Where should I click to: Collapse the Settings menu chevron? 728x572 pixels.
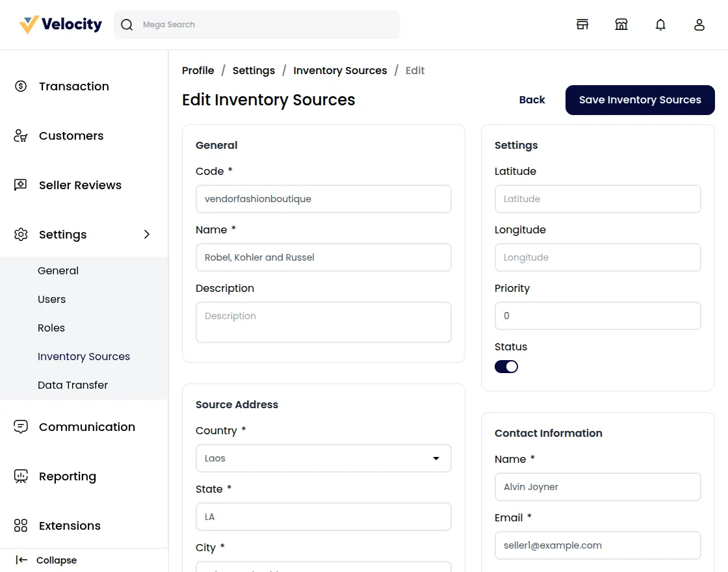click(147, 235)
